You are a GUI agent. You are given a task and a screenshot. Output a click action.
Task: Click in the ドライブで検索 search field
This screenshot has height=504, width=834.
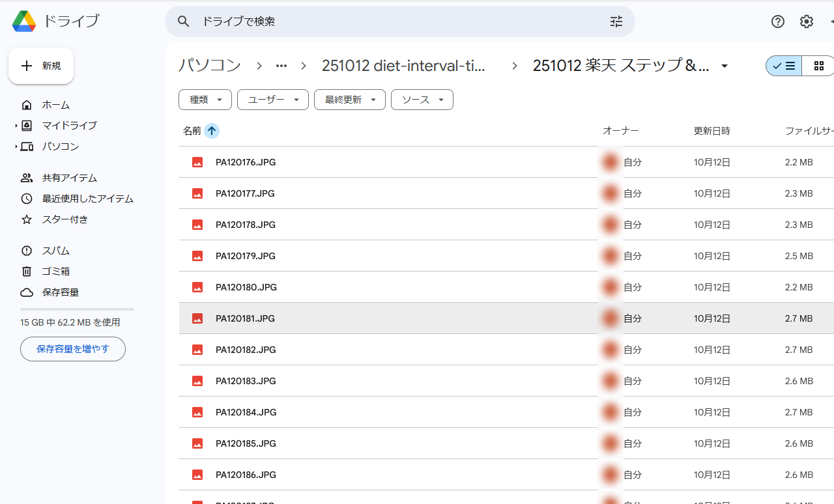[x=391, y=21]
